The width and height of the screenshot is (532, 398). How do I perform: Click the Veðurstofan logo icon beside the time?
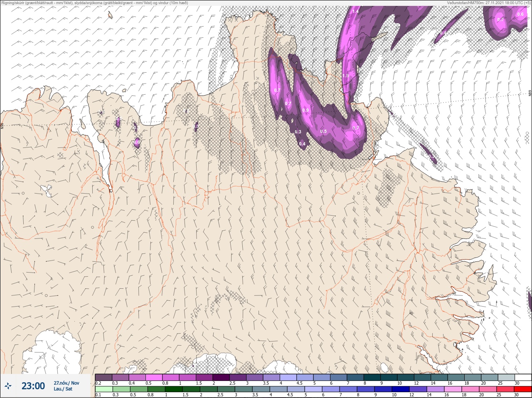(8, 386)
